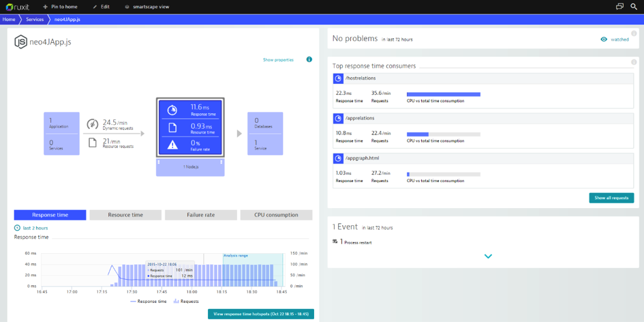Expand the events panel chevron

click(x=488, y=257)
